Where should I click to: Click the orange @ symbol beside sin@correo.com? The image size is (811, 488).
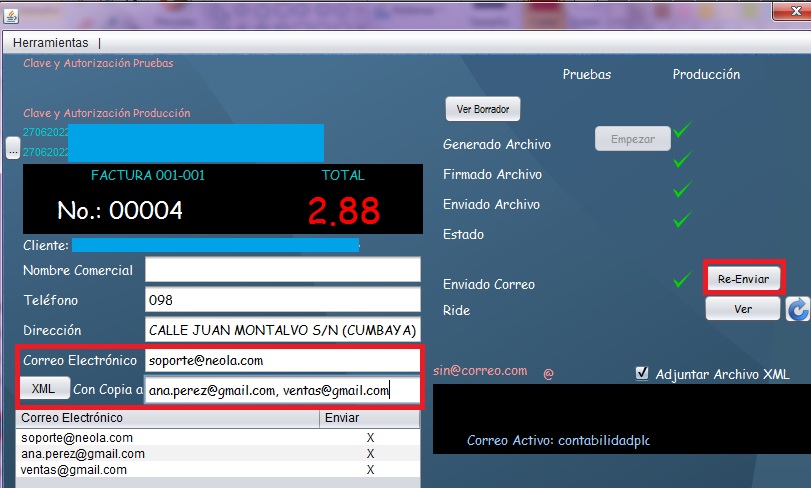[548, 374]
